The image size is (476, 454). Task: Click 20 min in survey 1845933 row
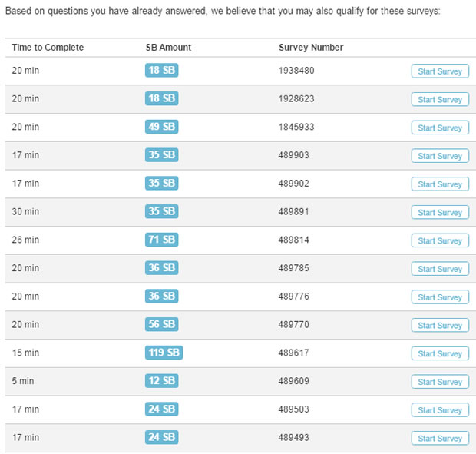click(x=25, y=127)
